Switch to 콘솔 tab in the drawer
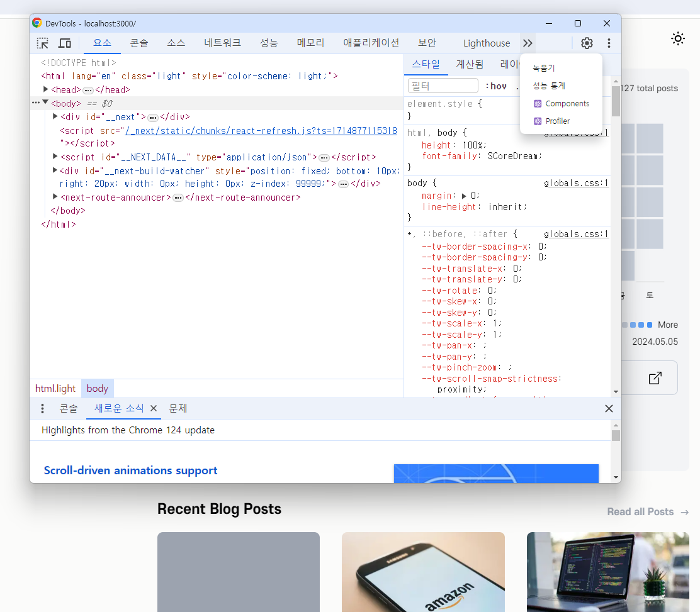This screenshot has height=612, width=700. [x=69, y=409]
